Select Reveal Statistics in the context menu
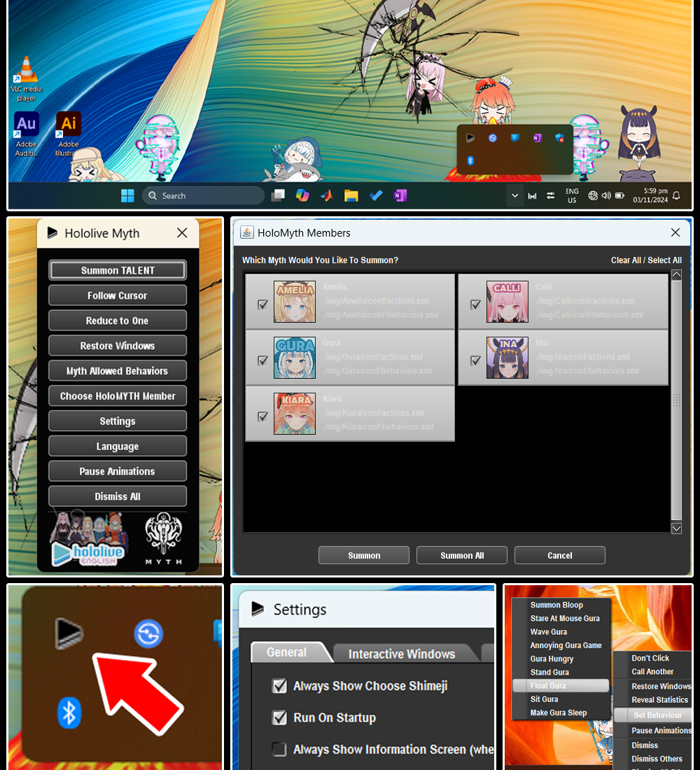This screenshot has width=700, height=770. tap(659, 700)
